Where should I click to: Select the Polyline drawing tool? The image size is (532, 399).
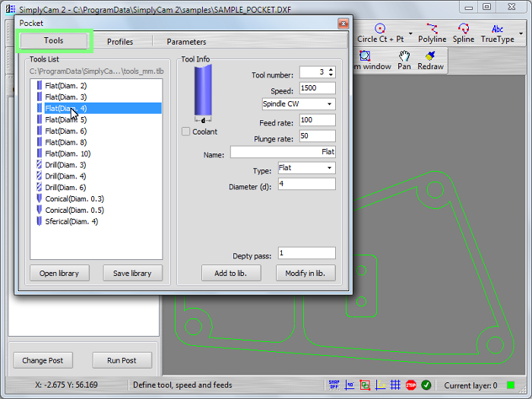432,33
